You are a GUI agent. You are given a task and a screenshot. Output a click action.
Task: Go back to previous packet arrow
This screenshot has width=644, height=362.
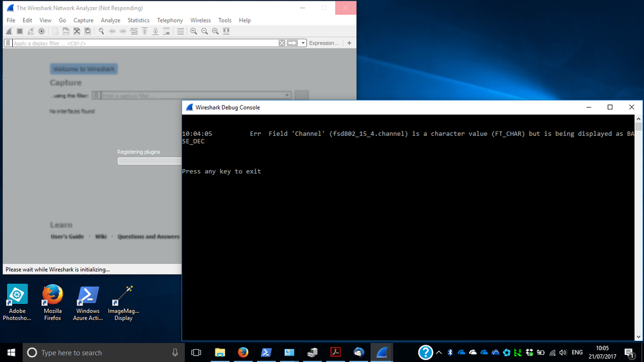[112, 31]
